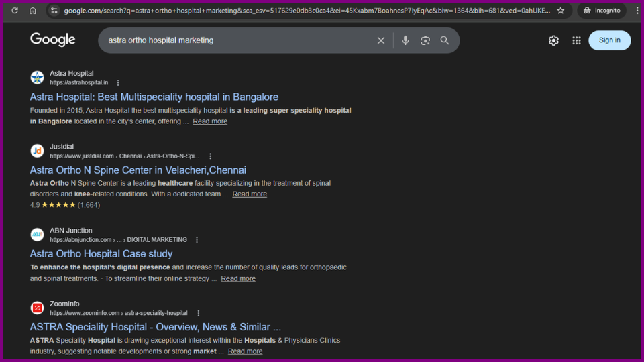Click the zoominfo.com astra-speciality-hospital URL
Screen dimensions: 644x362
click(119, 313)
